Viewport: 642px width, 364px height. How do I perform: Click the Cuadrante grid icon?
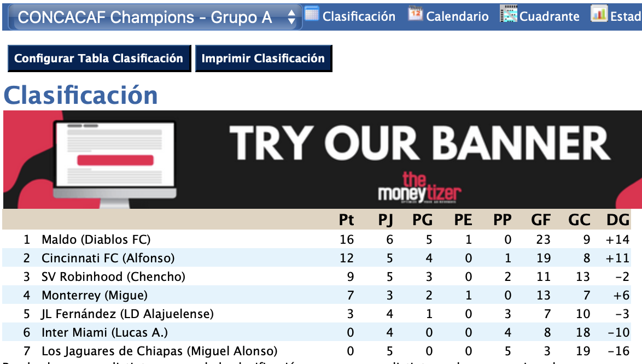[x=509, y=14]
